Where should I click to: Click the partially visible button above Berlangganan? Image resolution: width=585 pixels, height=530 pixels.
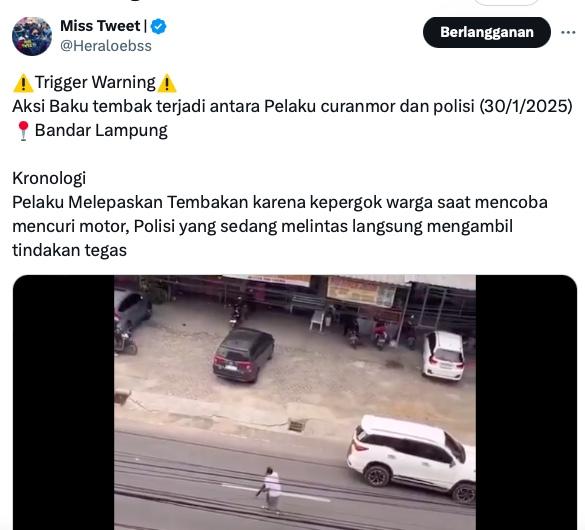pos(506,2)
